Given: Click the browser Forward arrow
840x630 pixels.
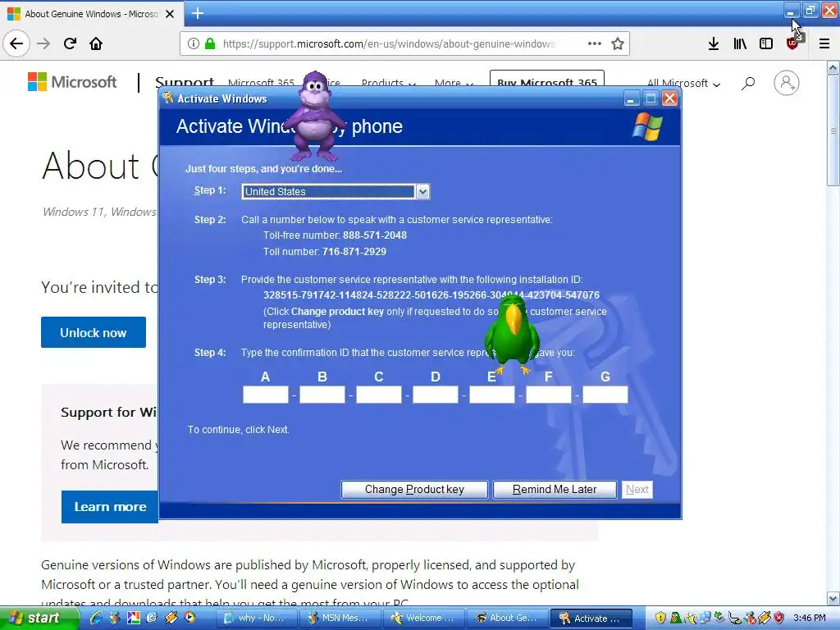Looking at the screenshot, I should click(x=43, y=43).
